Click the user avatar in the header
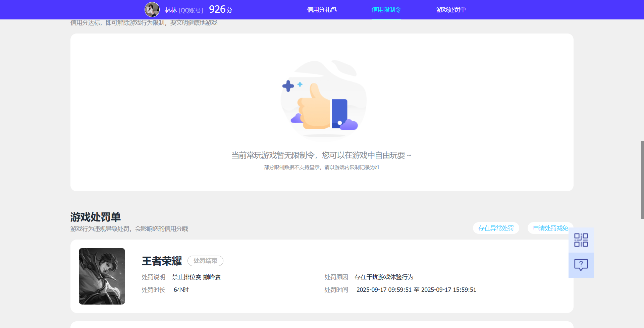The image size is (644, 328). 152,9
